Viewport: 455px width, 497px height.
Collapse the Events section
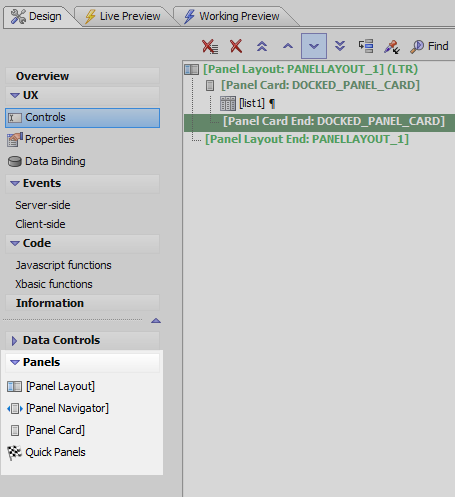click(15, 183)
